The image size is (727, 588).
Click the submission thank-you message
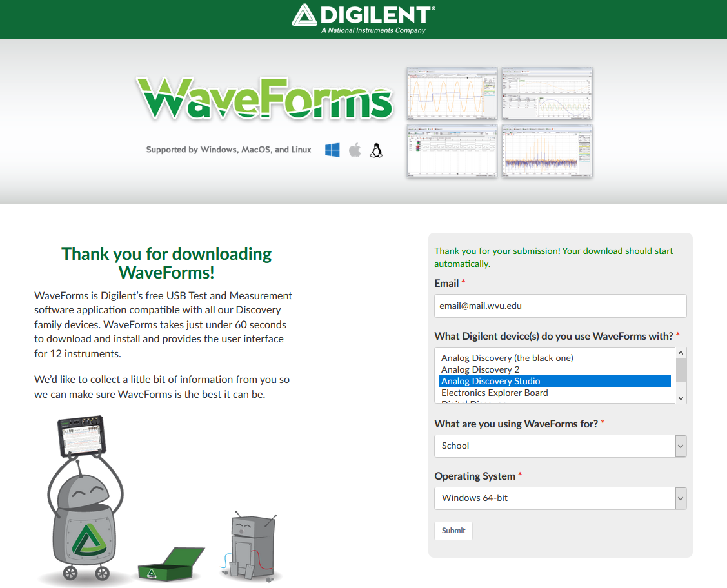coord(553,257)
